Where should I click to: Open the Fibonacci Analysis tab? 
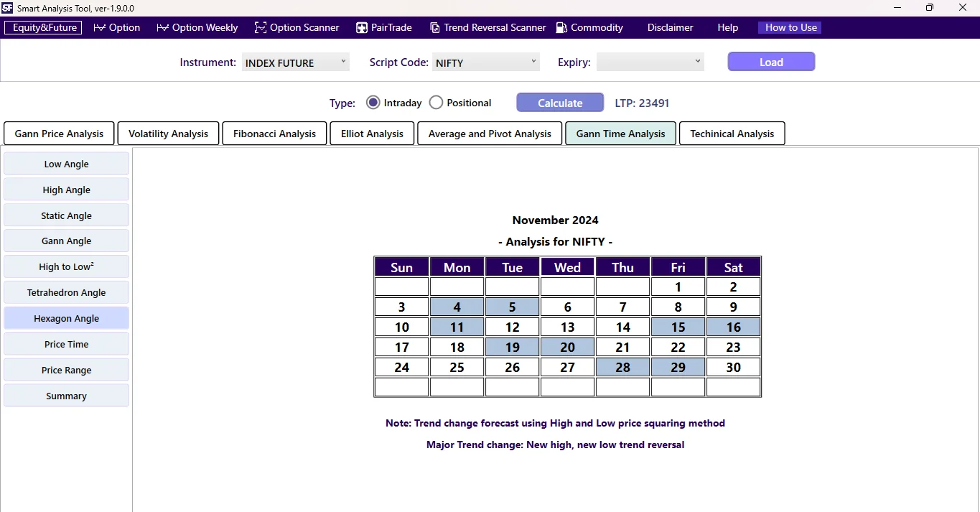click(x=274, y=133)
